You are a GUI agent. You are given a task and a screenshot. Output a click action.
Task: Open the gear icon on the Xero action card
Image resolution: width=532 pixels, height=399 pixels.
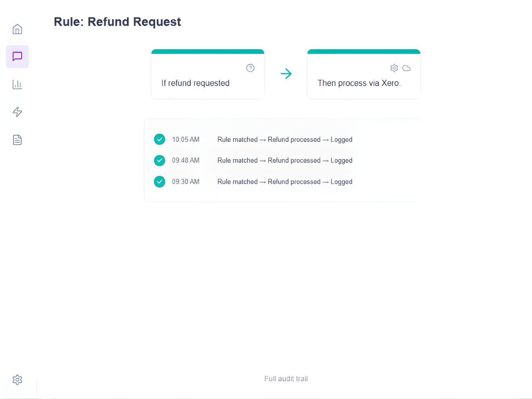pyautogui.click(x=394, y=68)
